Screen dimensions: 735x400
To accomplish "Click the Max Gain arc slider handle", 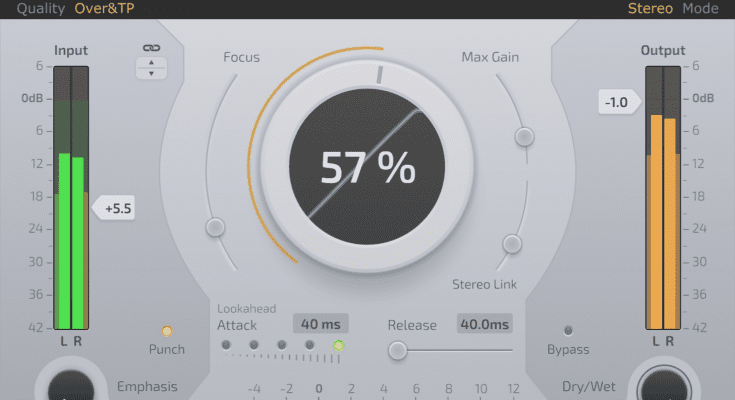I will pyautogui.click(x=523, y=136).
